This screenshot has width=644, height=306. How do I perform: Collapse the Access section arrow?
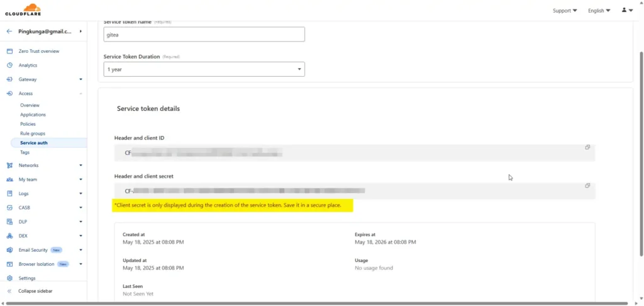point(81,93)
